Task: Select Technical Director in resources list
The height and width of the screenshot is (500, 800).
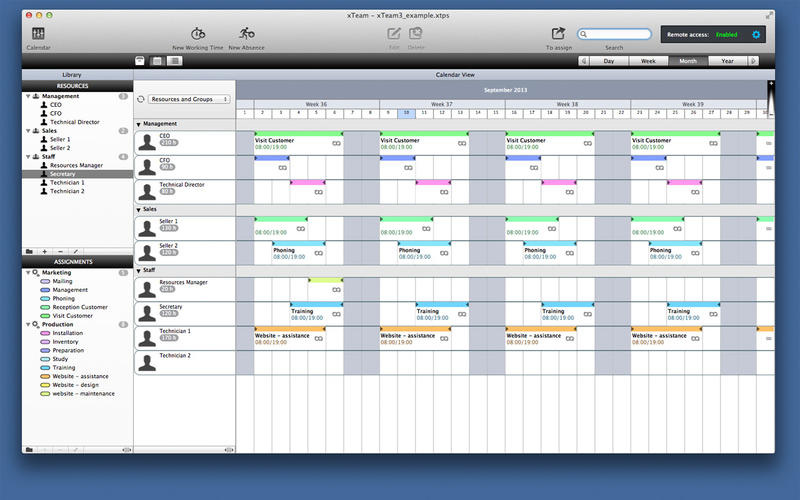Action: [x=74, y=122]
